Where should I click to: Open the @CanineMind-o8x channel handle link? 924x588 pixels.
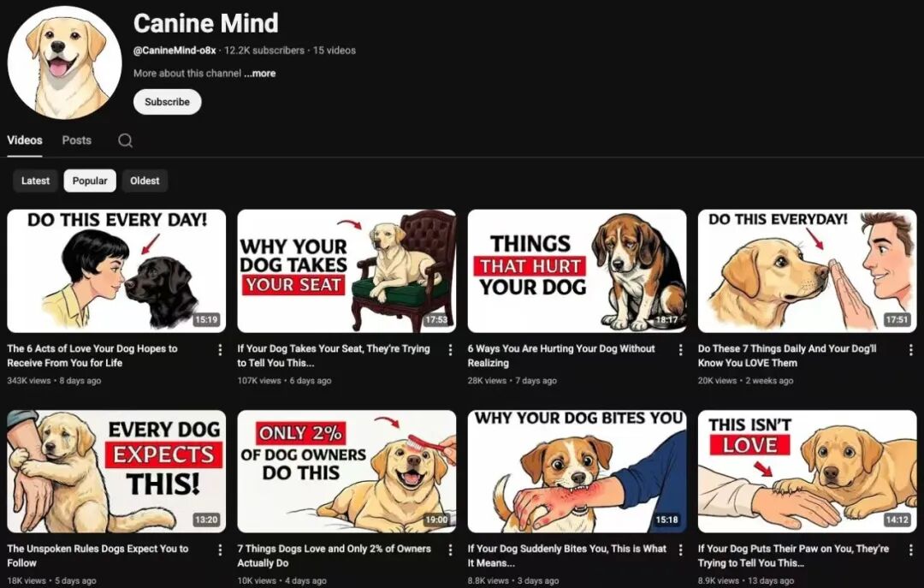pos(174,50)
